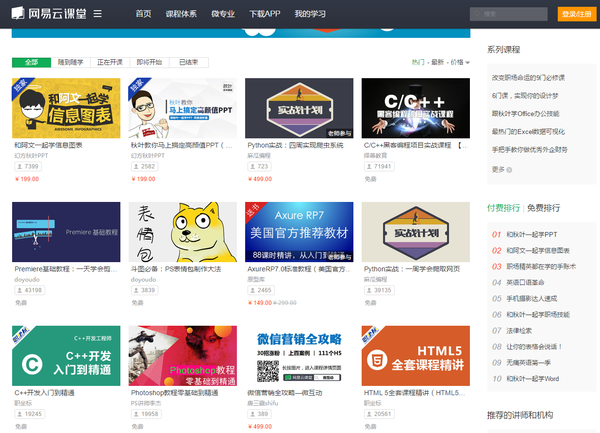Click the circle icon next to 更多
This screenshot has height=433, width=600.
(x=509, y=170)
